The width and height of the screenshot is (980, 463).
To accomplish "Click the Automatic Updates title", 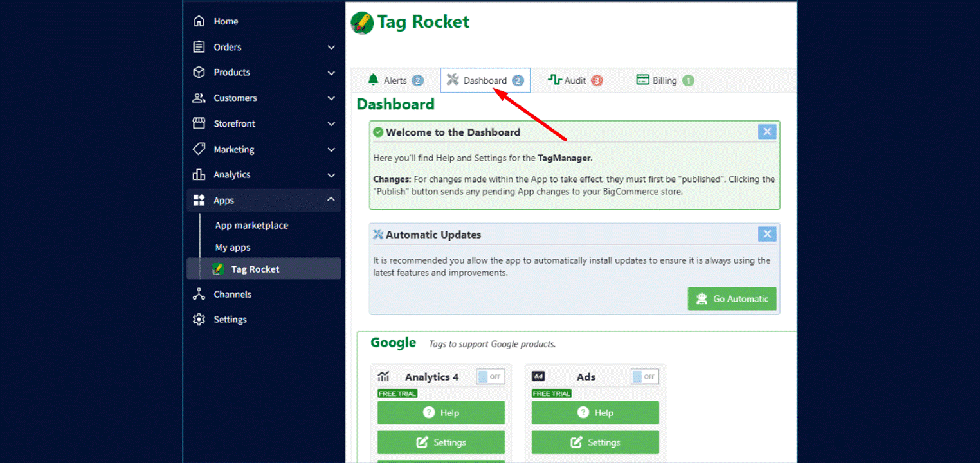I will click(433, 235).
